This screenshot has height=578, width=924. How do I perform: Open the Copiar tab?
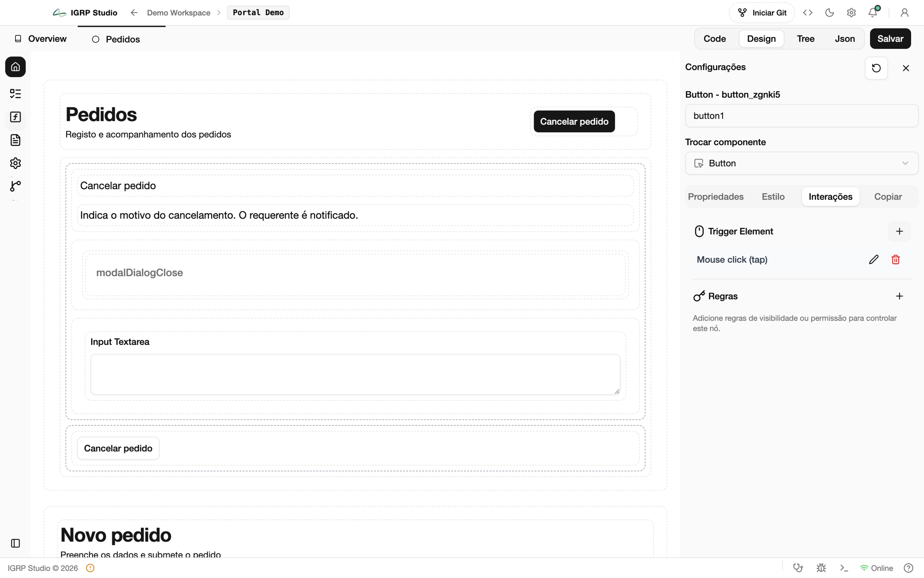(x=888, y=197)
